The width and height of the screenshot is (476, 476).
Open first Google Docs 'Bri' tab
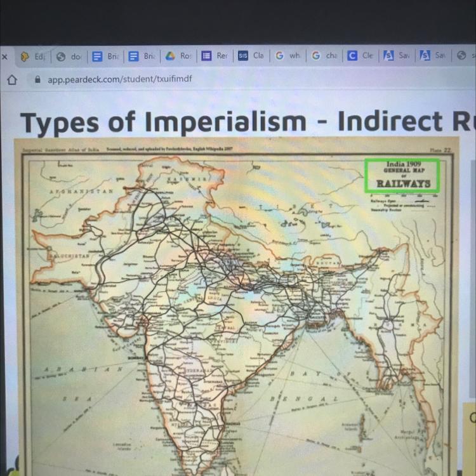tap(105, 56)
